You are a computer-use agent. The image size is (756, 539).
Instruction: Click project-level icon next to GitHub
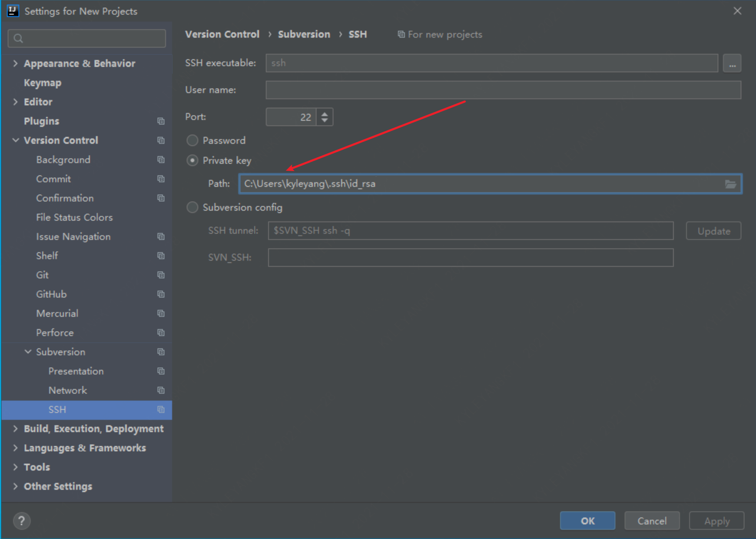pos(161,294)
